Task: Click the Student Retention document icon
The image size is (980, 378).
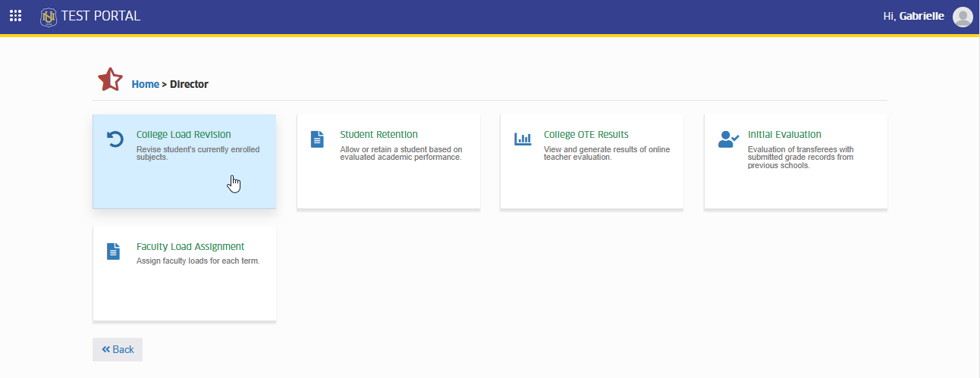Action: 317,139
